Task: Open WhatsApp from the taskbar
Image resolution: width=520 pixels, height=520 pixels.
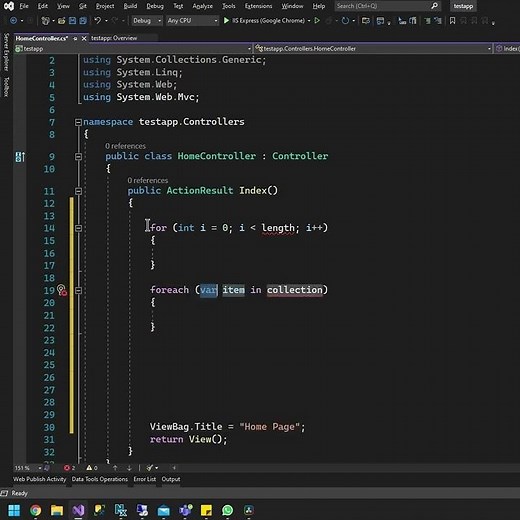Action: (x=227, y=510)
